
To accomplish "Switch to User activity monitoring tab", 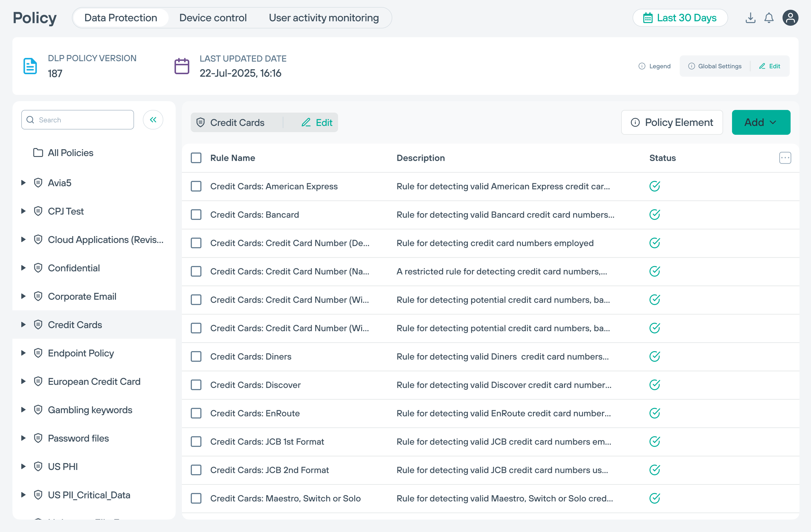I will click(x=324, y=18).
